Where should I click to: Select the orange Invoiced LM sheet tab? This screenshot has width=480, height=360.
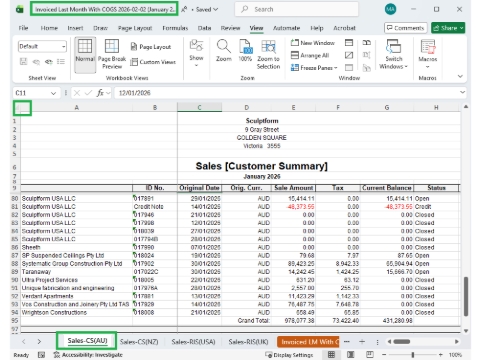308,342
